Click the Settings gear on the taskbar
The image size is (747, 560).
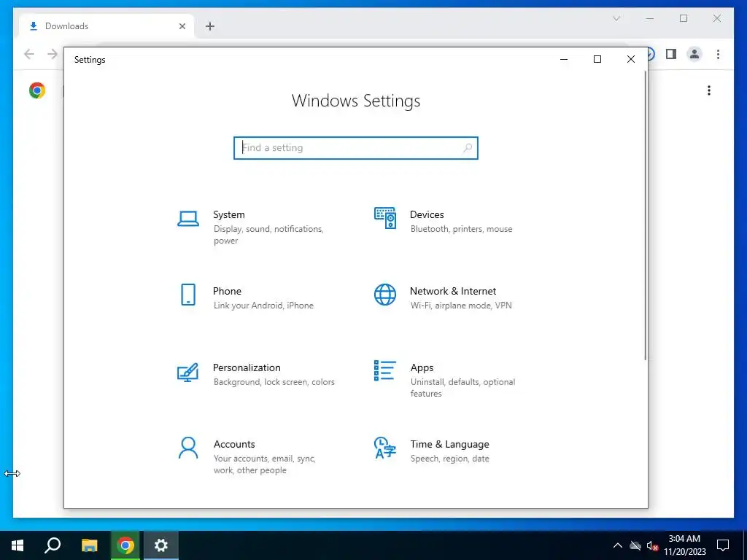tap(161, 545)
